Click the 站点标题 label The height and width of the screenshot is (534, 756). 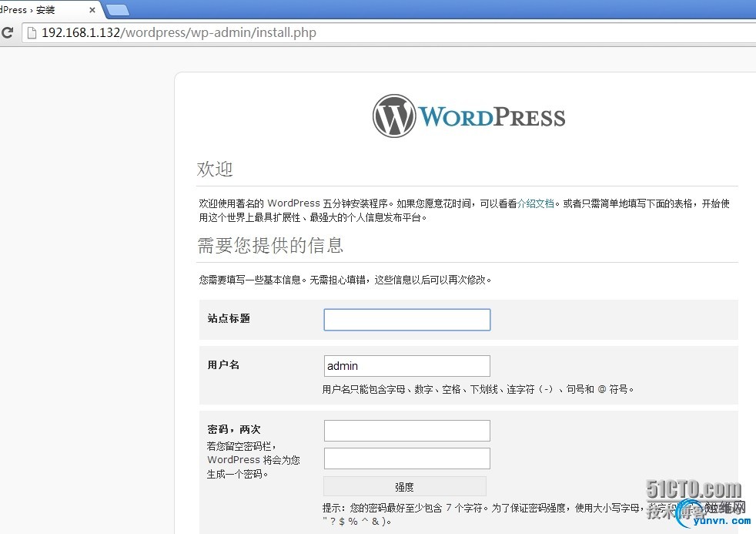[229, 318]
